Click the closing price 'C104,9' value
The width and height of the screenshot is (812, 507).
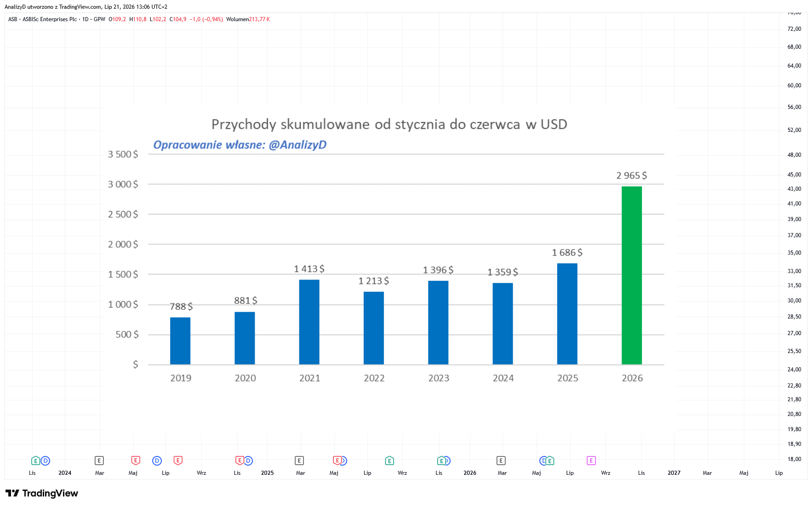point(178,19)
